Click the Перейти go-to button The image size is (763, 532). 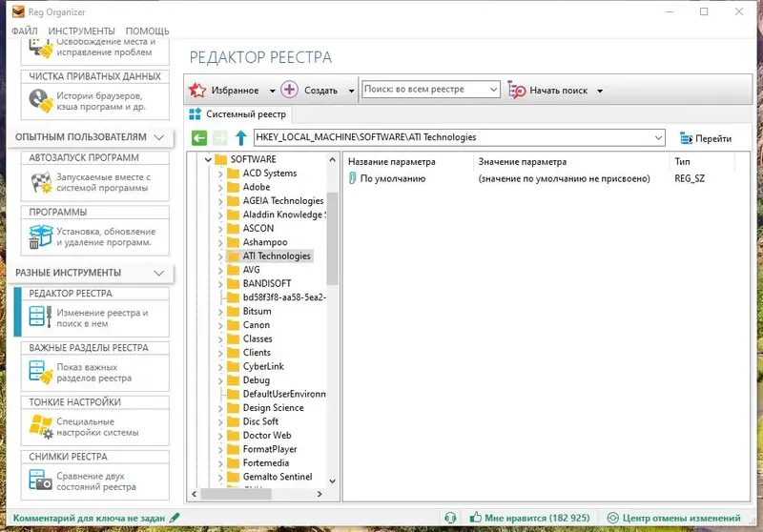coord(706,138)
